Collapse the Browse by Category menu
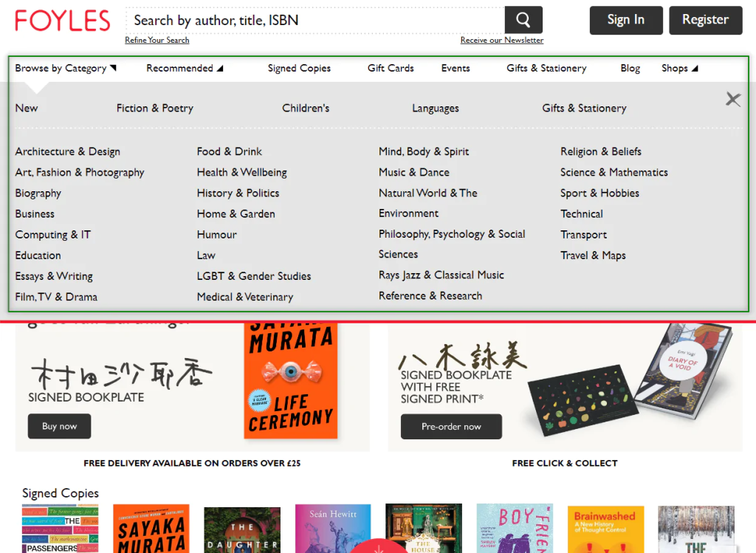This screenshot has height=553, width=756. point(66,68)
